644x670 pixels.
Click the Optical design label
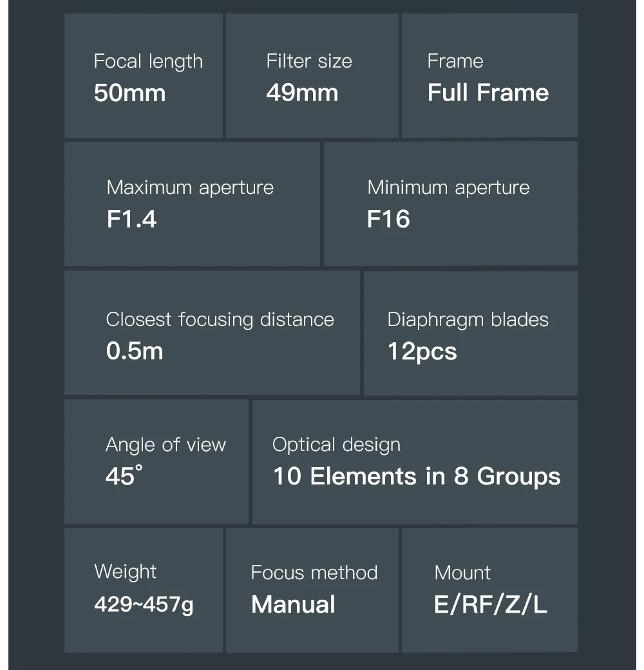[336, 445]
